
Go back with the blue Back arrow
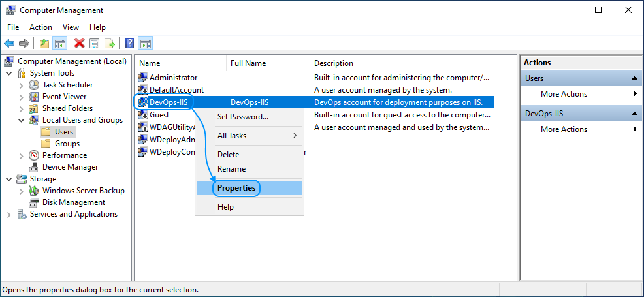pyautogui.click(x=9, y=42)
